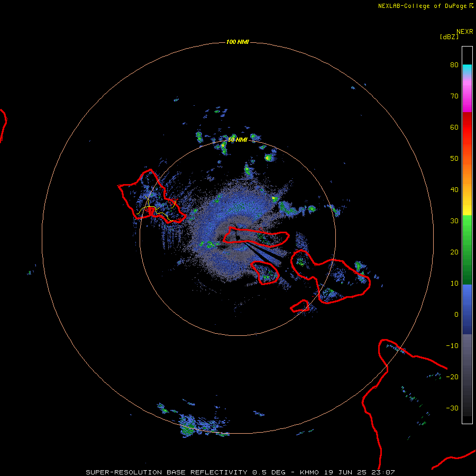Click the 40 dBZ scale value

[454, 190]
